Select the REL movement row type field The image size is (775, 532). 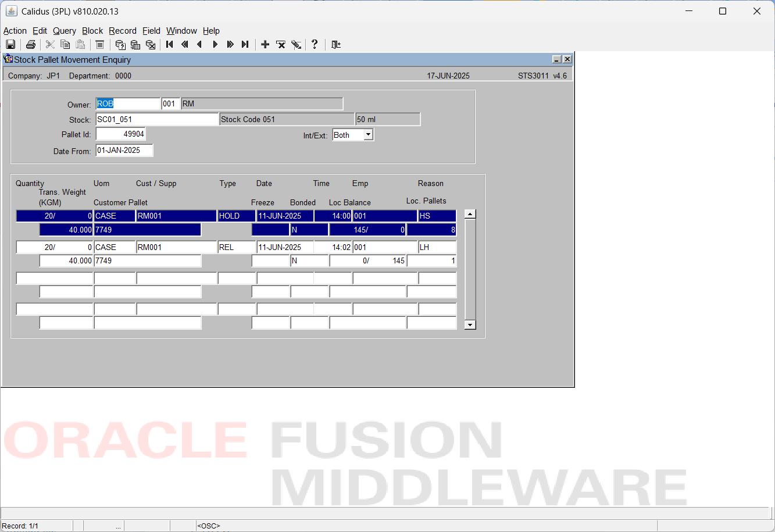click(x=237, y=247)
